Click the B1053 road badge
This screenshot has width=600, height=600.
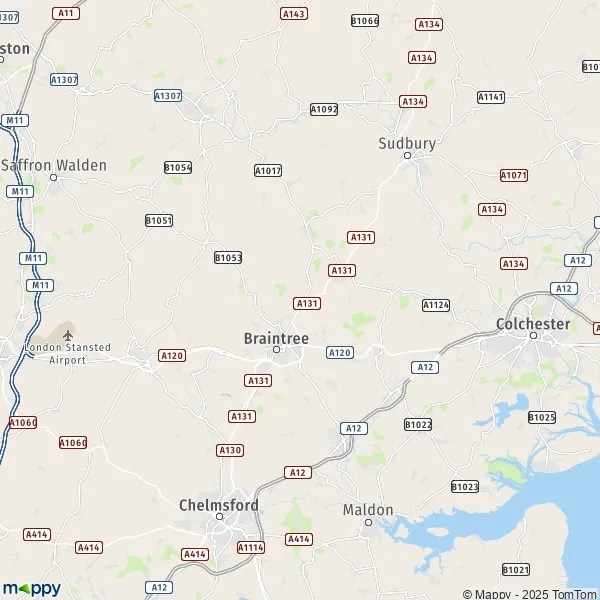click(x=228, y=258)
